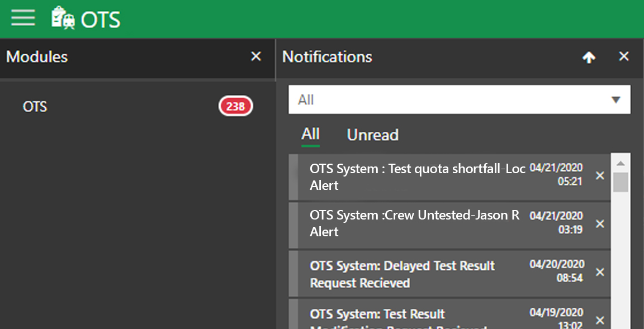Screen dimensions: 644x329
Task: Click the 238 notification count badge
Action: click(x=235, y=106)
